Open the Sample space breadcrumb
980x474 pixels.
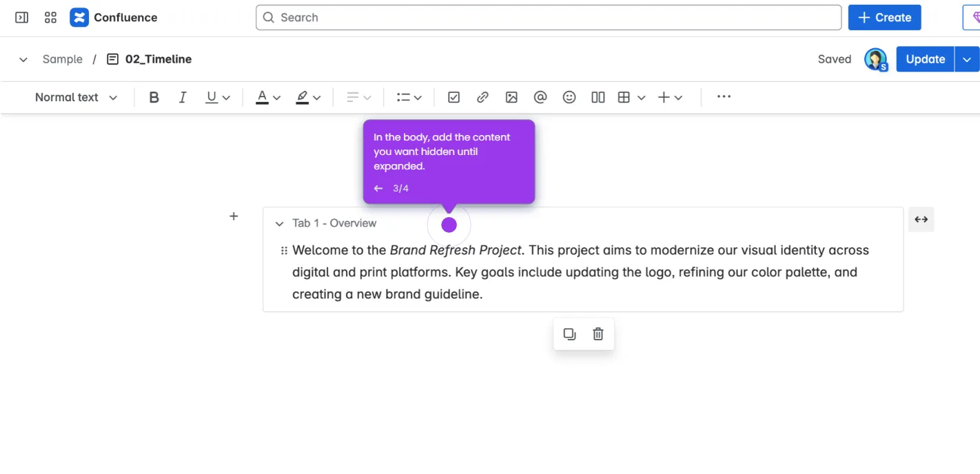(x=63, y=59)
